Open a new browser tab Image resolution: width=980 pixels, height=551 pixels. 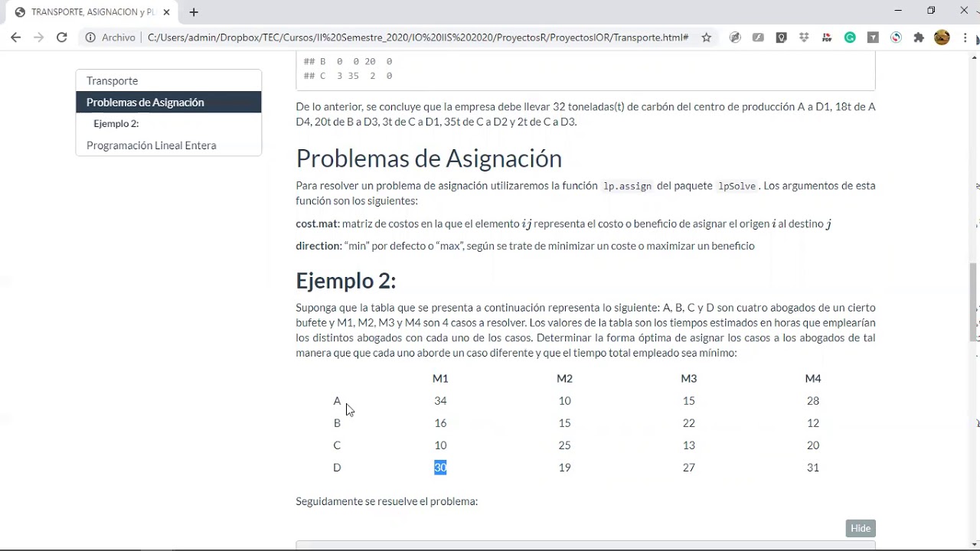[194, 12]
